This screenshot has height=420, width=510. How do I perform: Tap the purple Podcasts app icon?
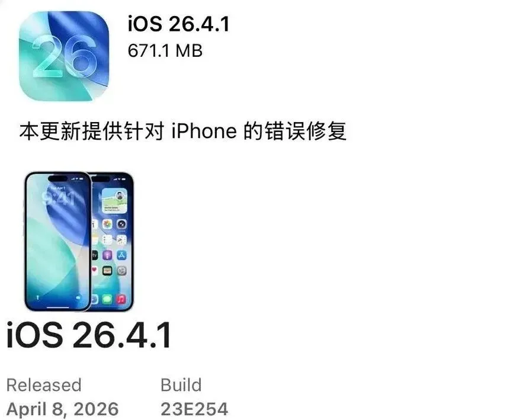point(107,255)
